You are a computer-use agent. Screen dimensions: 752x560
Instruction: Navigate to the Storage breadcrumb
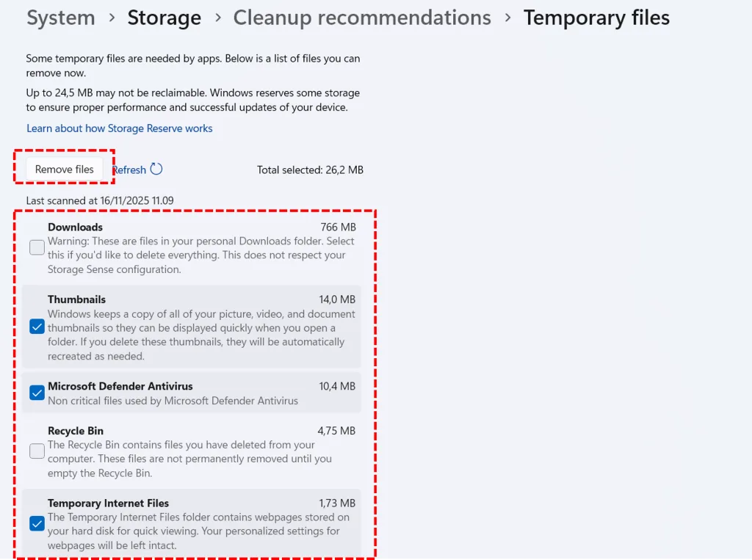pyautogui.click(x=164, y=18)
